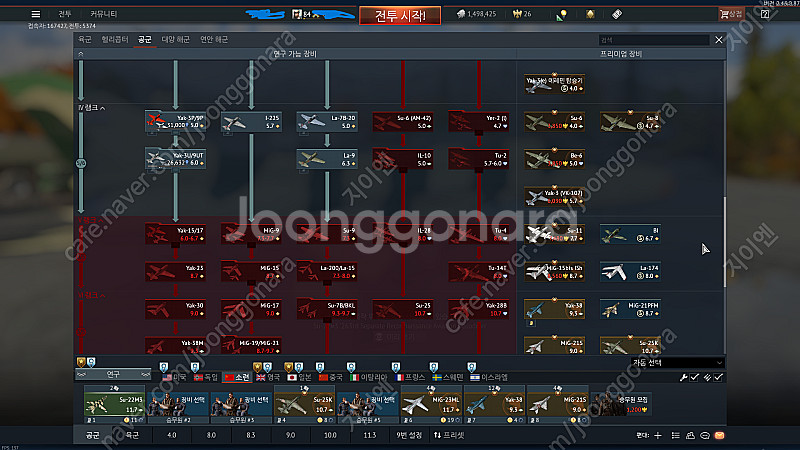Switch to the 대양 해군 tab

[x=176, y=39]
